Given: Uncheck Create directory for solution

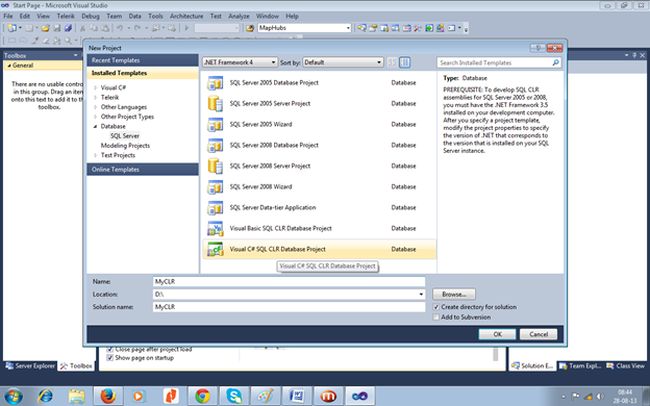Looking at the screenshot, I should (x=436, y=307).
